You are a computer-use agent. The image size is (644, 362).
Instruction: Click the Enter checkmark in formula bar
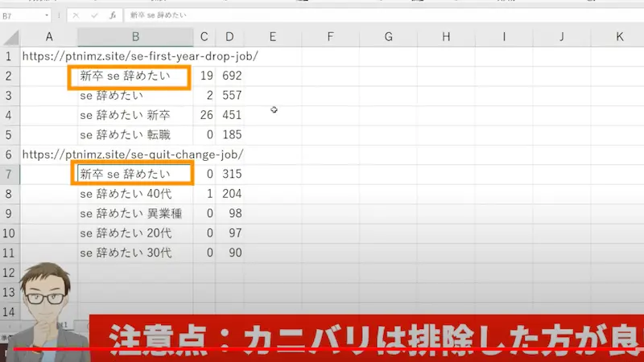point(93,15)
